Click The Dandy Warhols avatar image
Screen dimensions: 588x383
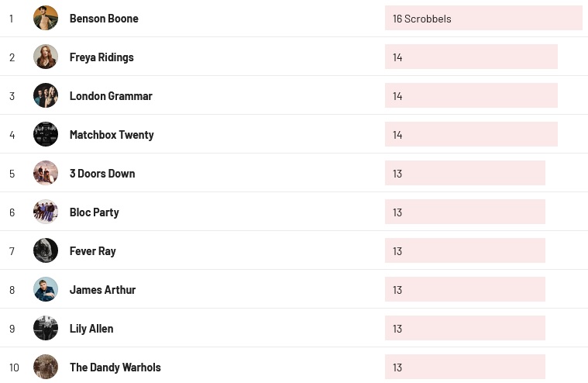click(x=46, y=367)
